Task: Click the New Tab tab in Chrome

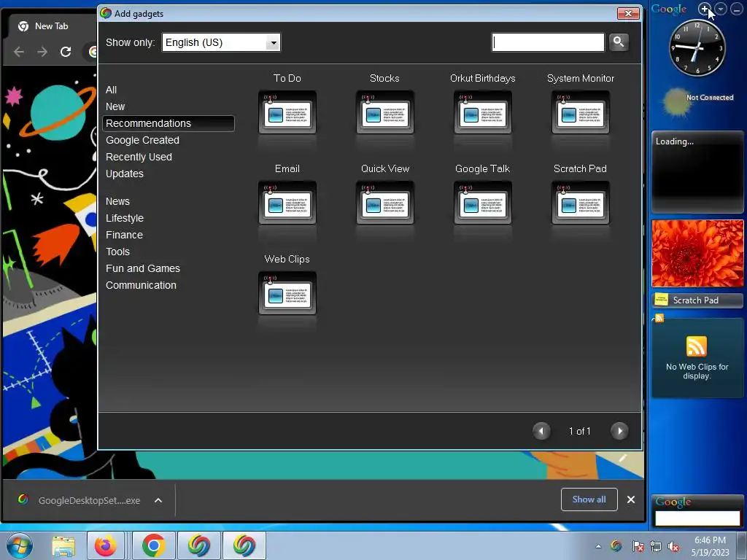Action: click(52, 26)
